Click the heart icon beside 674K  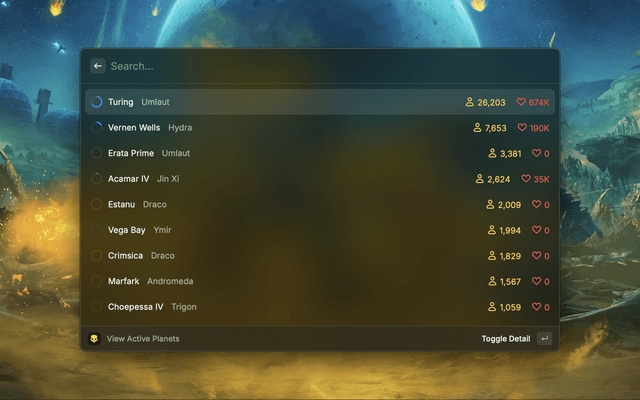tap(521, 102)
